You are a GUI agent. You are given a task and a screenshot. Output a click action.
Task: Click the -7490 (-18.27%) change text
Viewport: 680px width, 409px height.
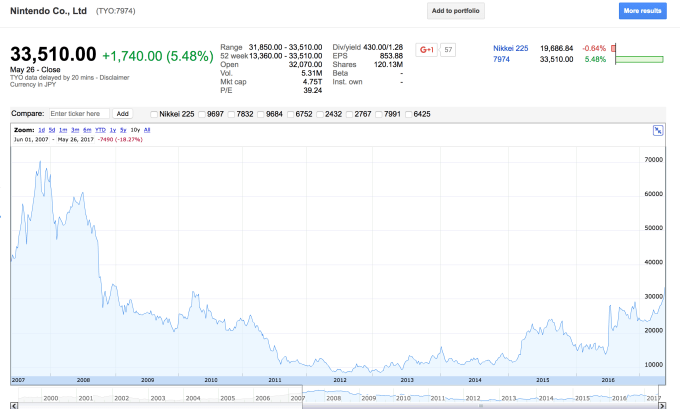coord(120,140)
